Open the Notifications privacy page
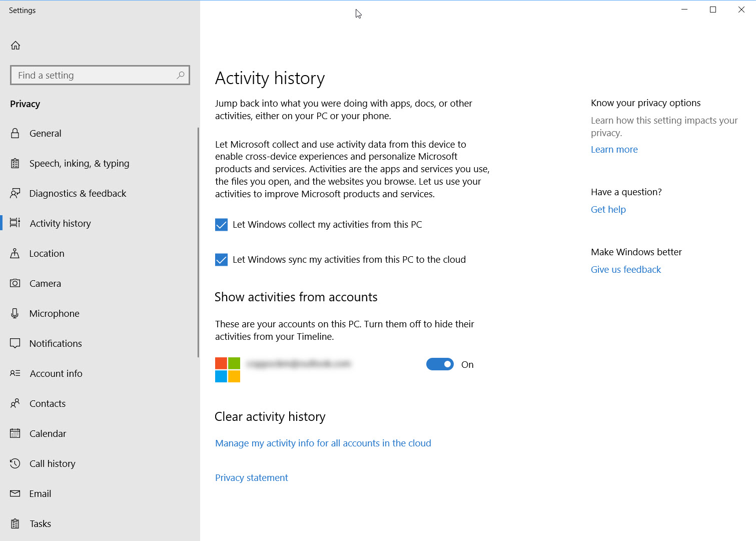Viewport: 756px width, 541px height. (99, 343)
